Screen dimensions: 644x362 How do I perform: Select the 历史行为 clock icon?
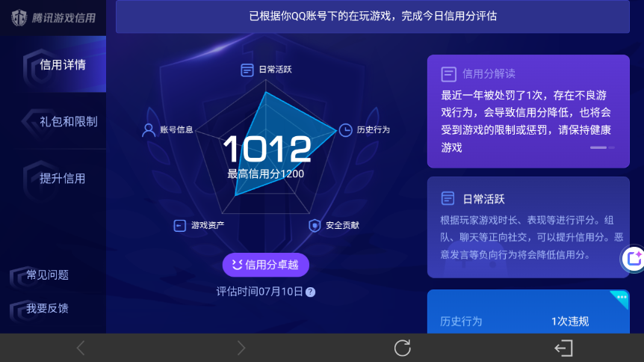pyautogui.click(x=345, y=130)
